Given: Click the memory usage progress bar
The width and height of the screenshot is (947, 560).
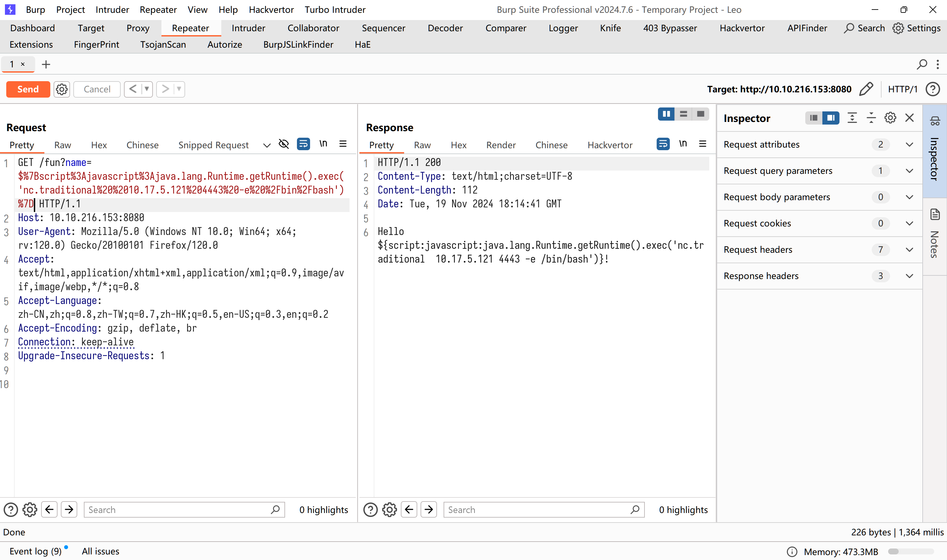Looking at the screenshot, I should (911, 552).
